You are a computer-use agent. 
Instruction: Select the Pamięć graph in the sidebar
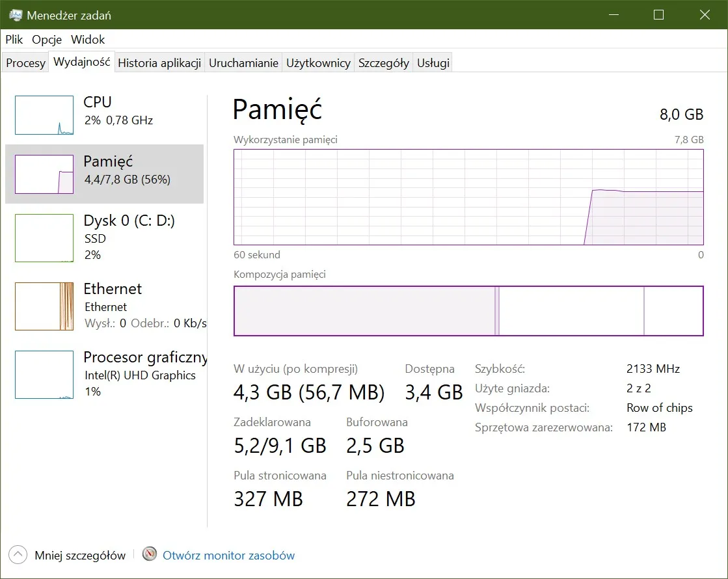click(44, 174)
